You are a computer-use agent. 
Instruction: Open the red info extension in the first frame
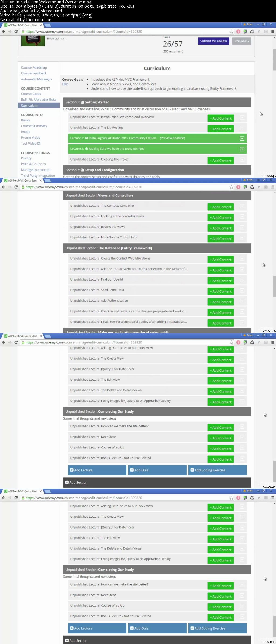(238, 32)
